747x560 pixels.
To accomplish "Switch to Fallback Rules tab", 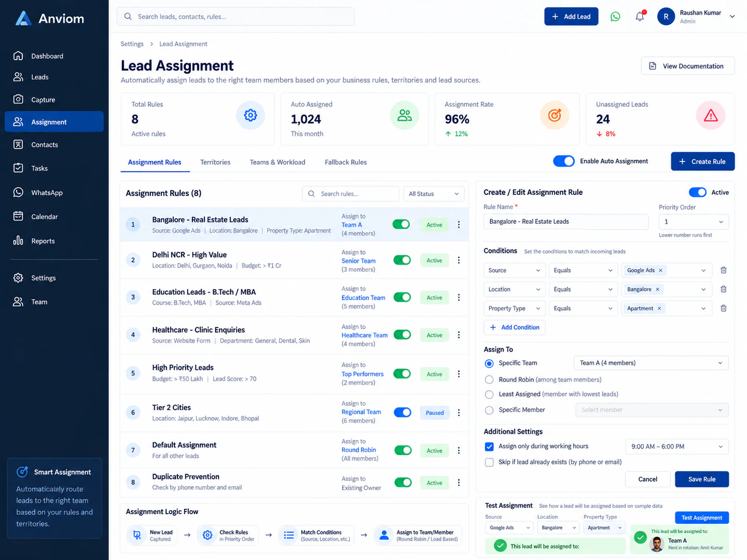I will click(346, 162).
